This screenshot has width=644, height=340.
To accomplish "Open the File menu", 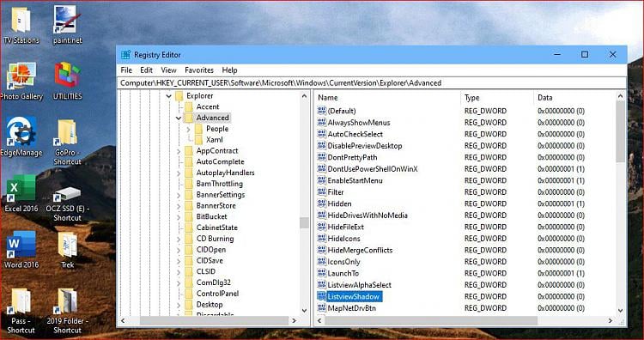I will [126, 70].
